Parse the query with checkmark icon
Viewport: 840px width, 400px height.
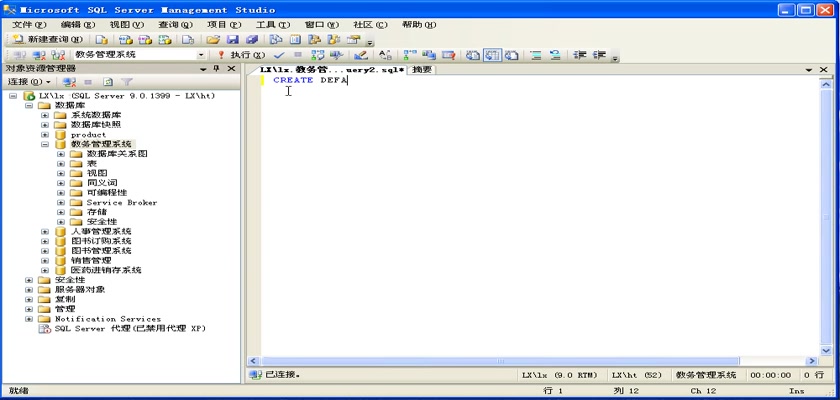pos(279,55)
